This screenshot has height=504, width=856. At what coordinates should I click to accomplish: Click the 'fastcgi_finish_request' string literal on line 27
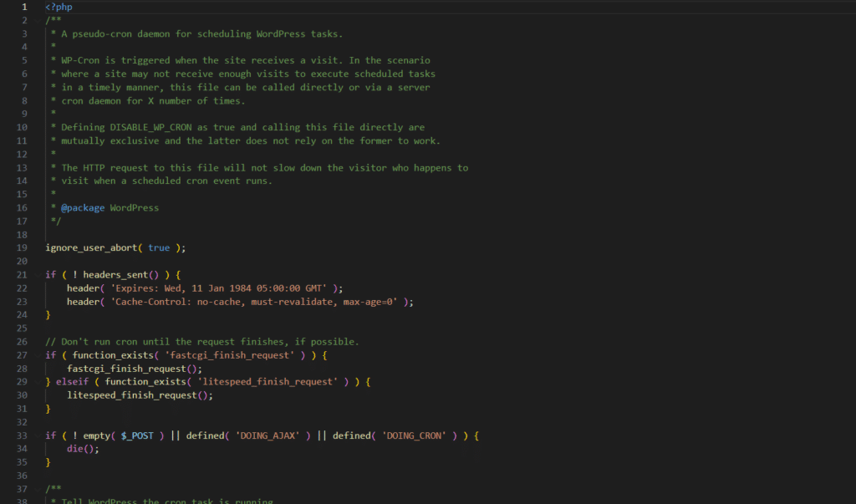229,355
